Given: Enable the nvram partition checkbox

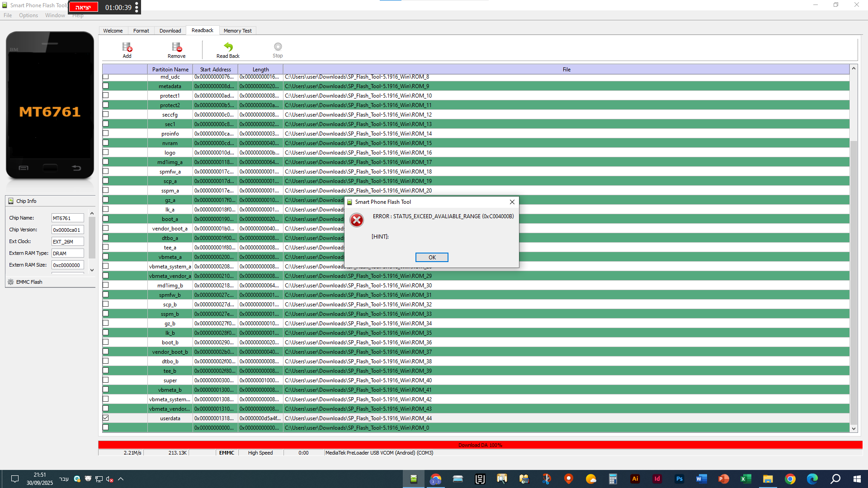Looking at the screenshot, I should tap(106, 143).
